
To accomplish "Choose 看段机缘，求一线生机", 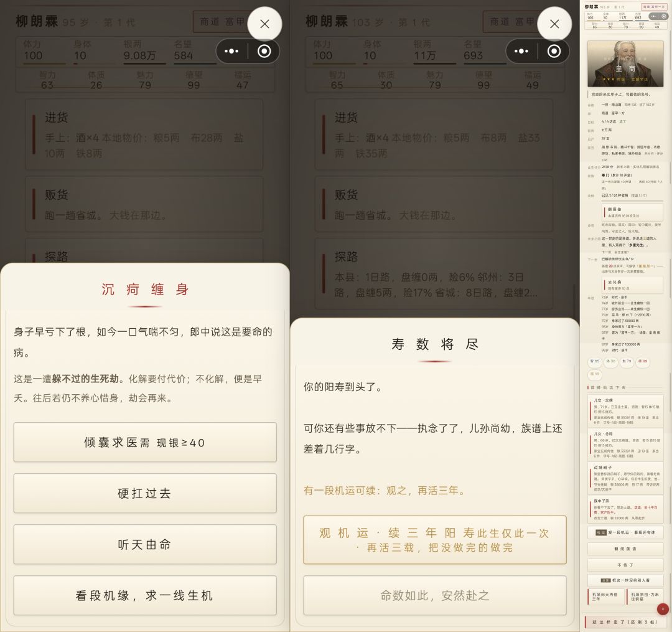I will [x=145, y=595].
